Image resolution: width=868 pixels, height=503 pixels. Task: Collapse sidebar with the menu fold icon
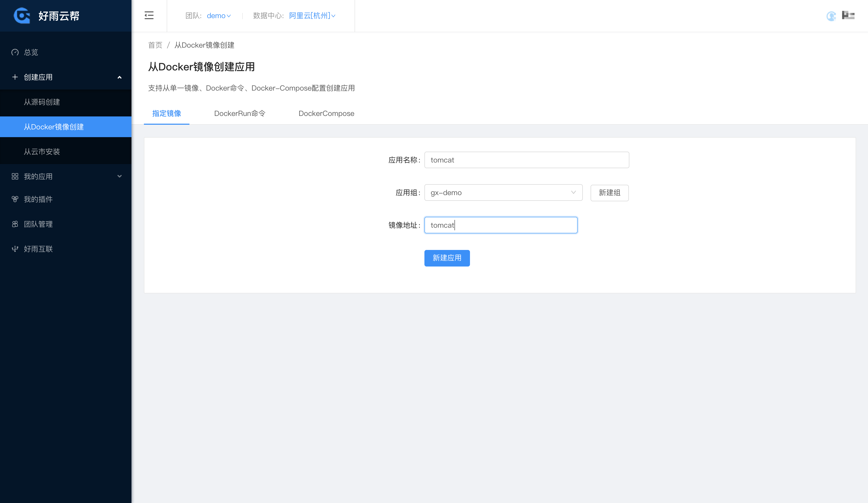point(149,16)
